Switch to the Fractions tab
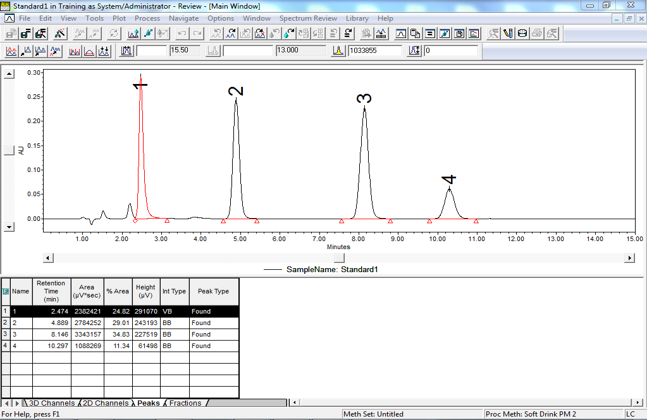Screen dimensions: 647x420 click(x=185, y=403)
